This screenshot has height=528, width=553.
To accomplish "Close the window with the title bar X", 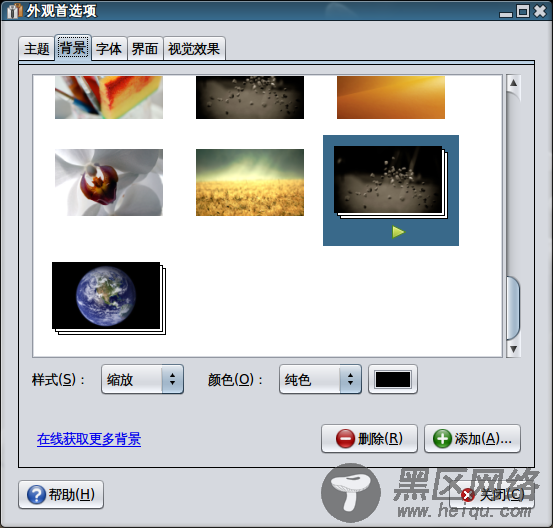I will tap(540, 11).
